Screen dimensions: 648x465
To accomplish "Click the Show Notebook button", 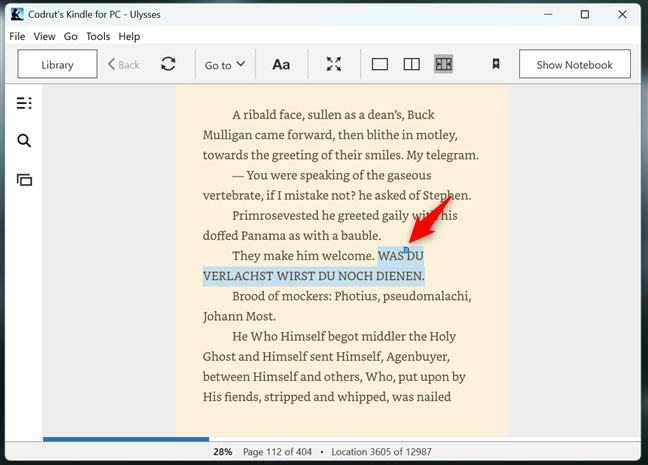I will click(574, 65).
